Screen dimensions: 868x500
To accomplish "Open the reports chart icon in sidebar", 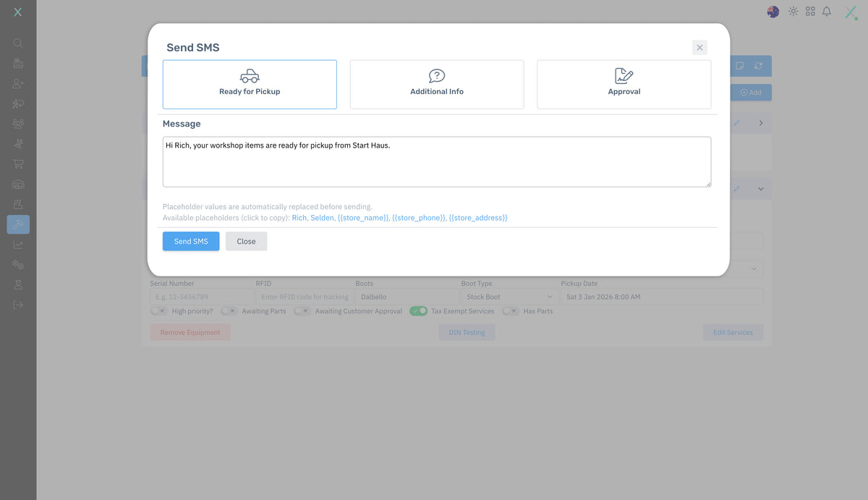I will 18,245.
